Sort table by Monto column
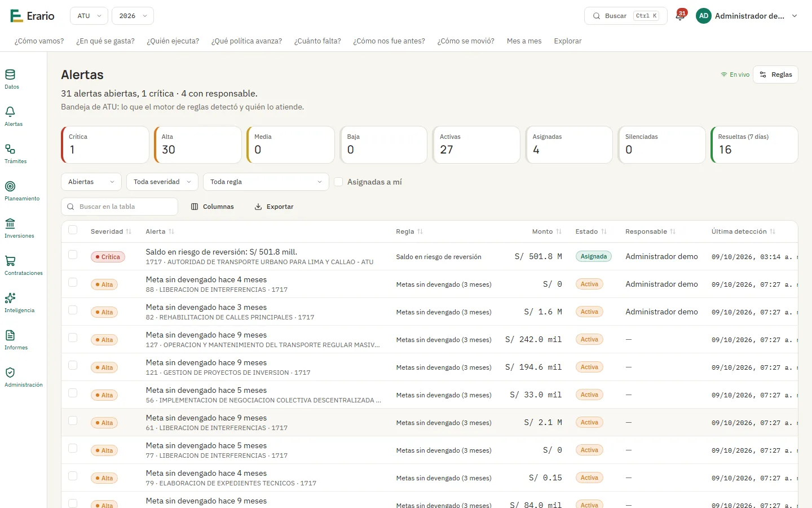 [547, 231]
